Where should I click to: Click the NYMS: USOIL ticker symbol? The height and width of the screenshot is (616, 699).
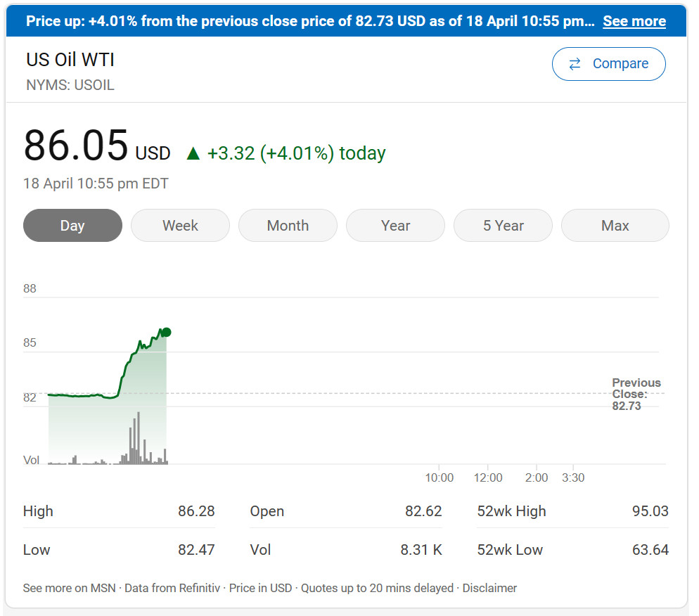(x=70, y=85)
